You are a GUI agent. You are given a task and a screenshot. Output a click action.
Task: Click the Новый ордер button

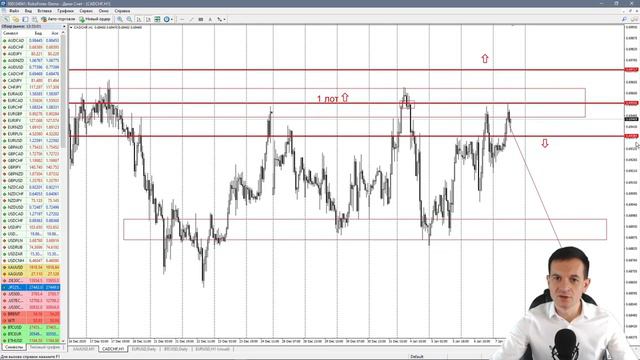point(95,19)
